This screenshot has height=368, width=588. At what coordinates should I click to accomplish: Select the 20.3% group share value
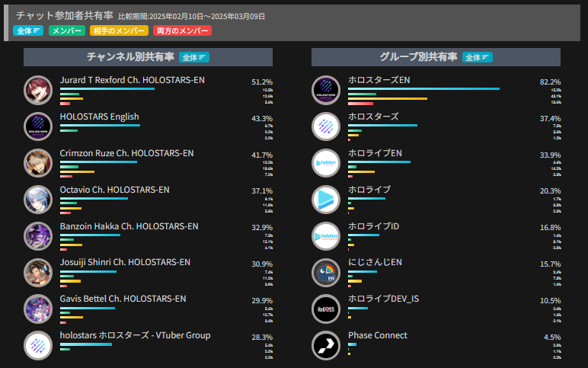click(x=550, y=191)
